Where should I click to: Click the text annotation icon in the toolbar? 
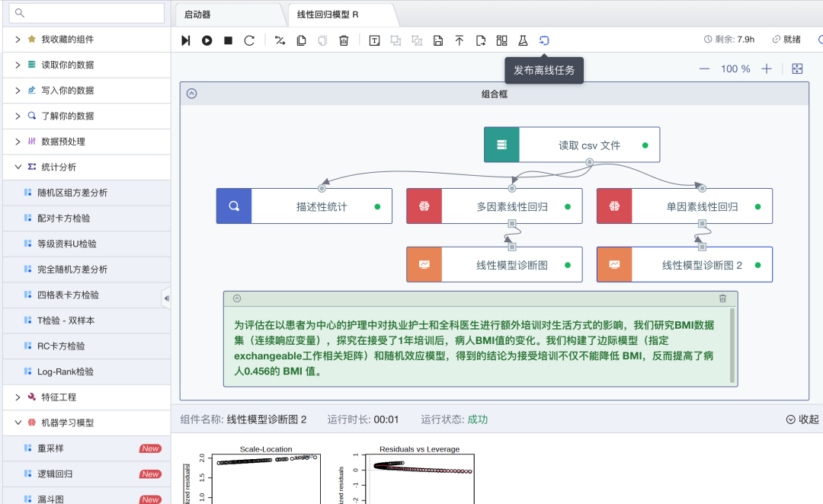click(374, 40)
